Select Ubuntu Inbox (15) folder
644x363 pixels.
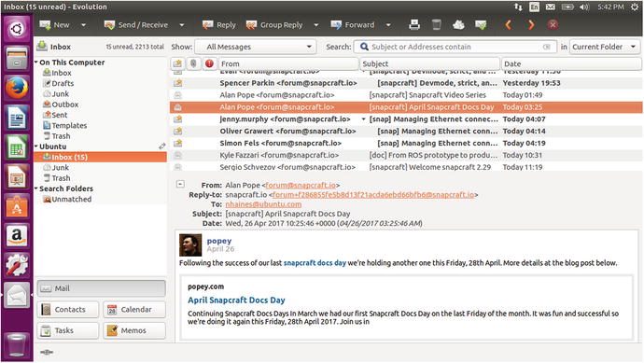pos(101,157)
